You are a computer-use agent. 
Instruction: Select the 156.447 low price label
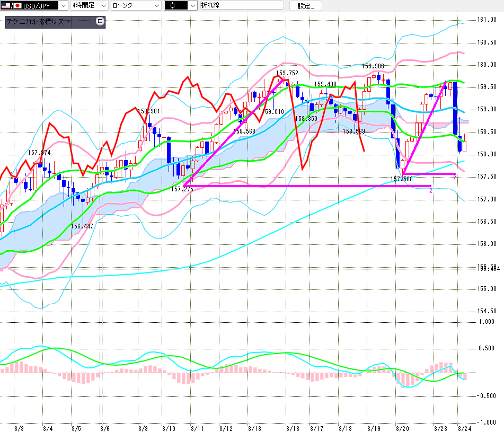82,226
